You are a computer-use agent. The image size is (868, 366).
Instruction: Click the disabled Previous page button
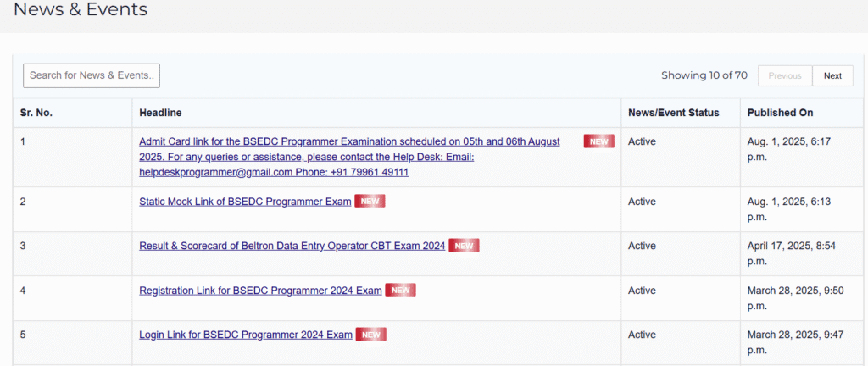(785, 75)
